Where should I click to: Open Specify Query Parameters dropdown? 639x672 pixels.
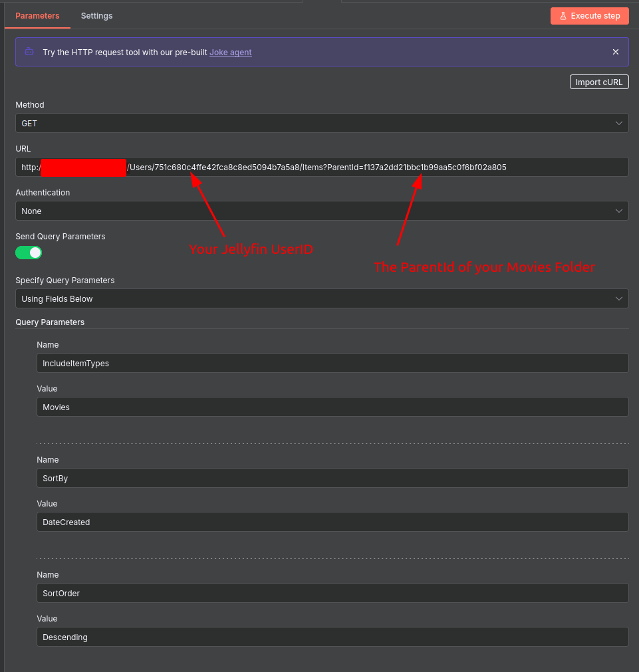click(x=322, y=298)
